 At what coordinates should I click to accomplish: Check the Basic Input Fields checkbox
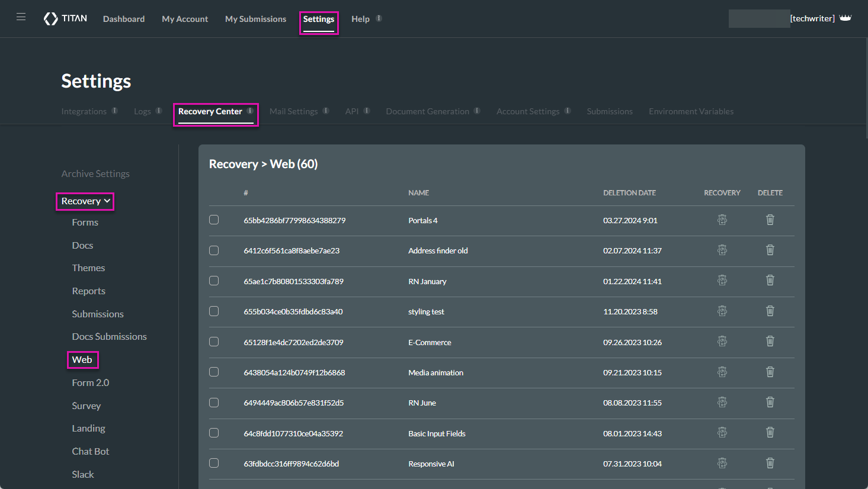[214, 433]
